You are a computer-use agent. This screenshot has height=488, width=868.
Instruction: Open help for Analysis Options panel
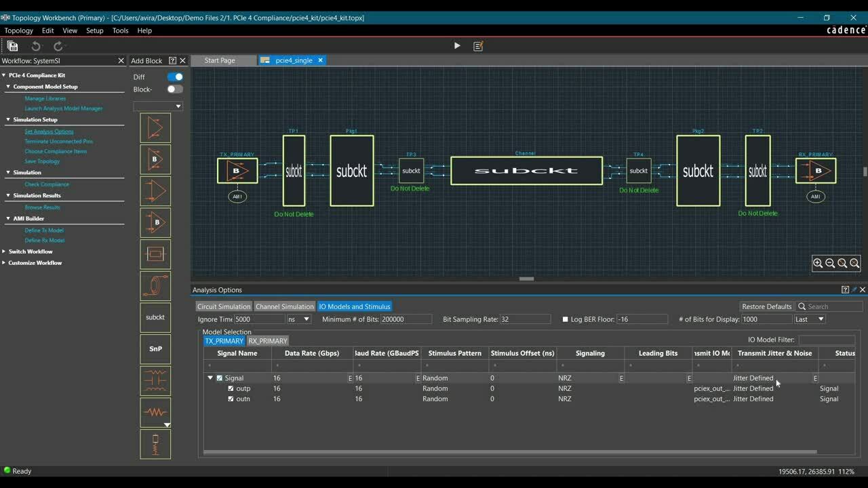tap(845, 289)
